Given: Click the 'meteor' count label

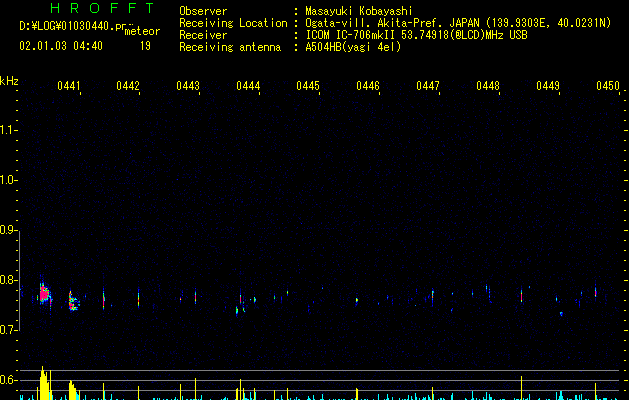Looking at the screenshot, I should (x=142, y=31).
